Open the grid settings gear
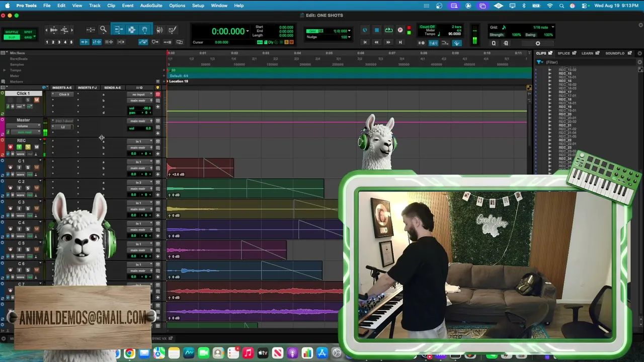Screen dimensions: 644x362 pos(537,43)
